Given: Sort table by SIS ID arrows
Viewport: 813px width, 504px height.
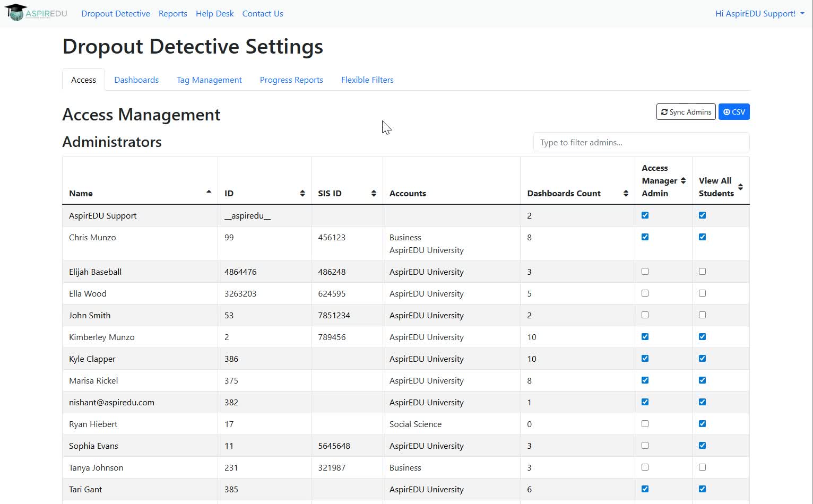Looking at the screenshot, I should pos(374,194).
